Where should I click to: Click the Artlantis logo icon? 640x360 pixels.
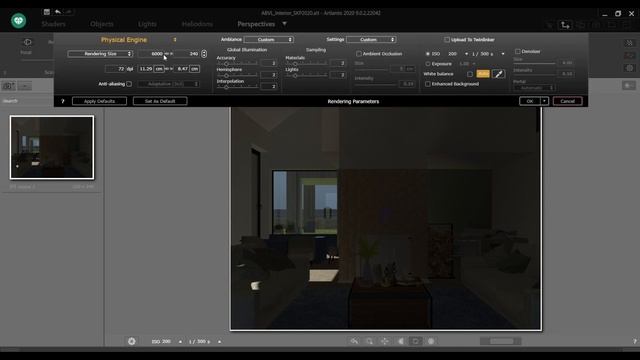[x=18, y=20]
